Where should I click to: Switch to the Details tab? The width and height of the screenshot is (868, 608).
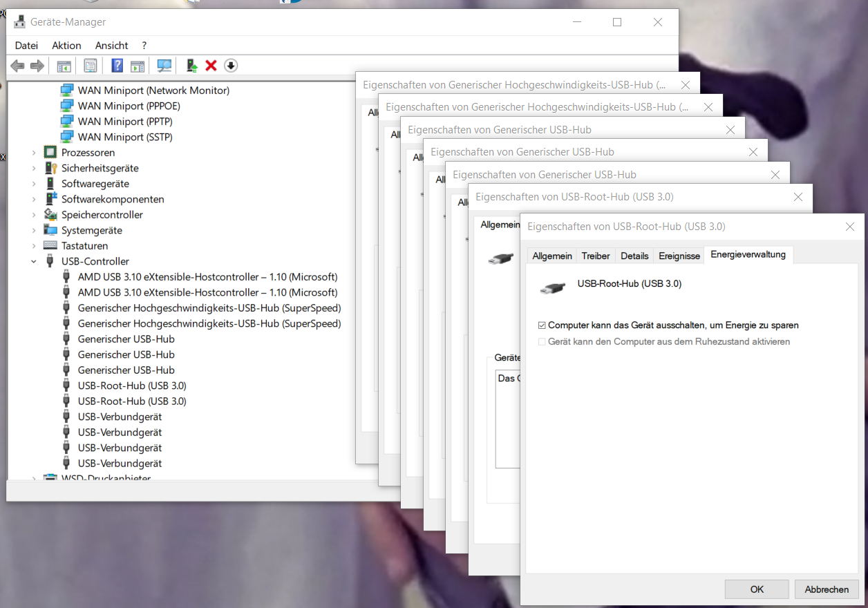click(634, 256)
